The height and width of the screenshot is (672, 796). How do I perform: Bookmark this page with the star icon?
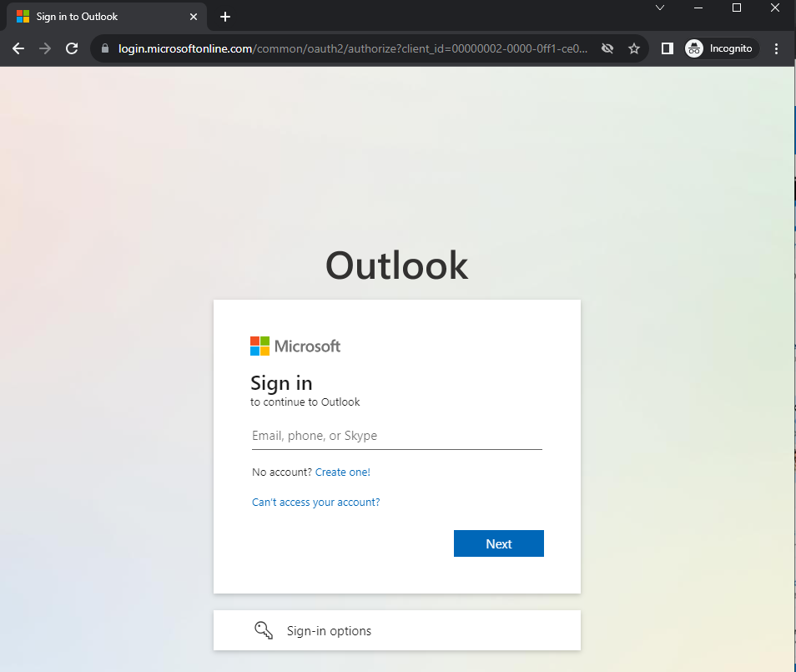[x=634, y=48]
